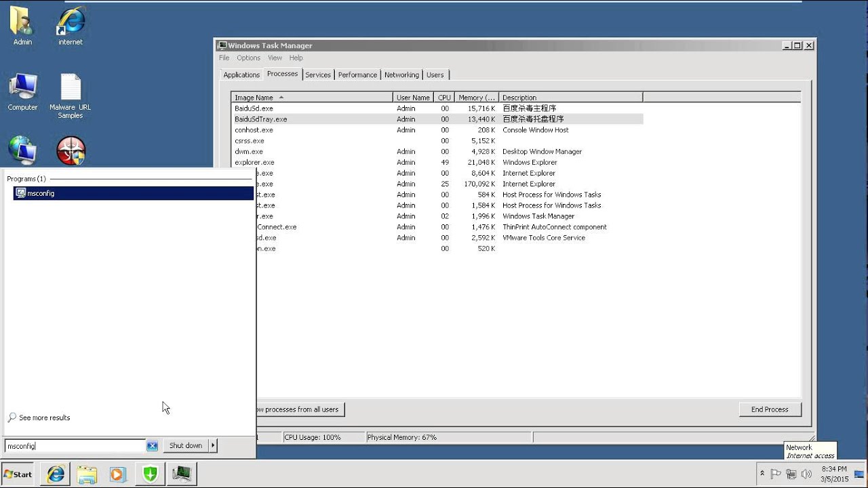
Task: Select the BaiduSdTray.exe process row
Action: click(437, 119)
